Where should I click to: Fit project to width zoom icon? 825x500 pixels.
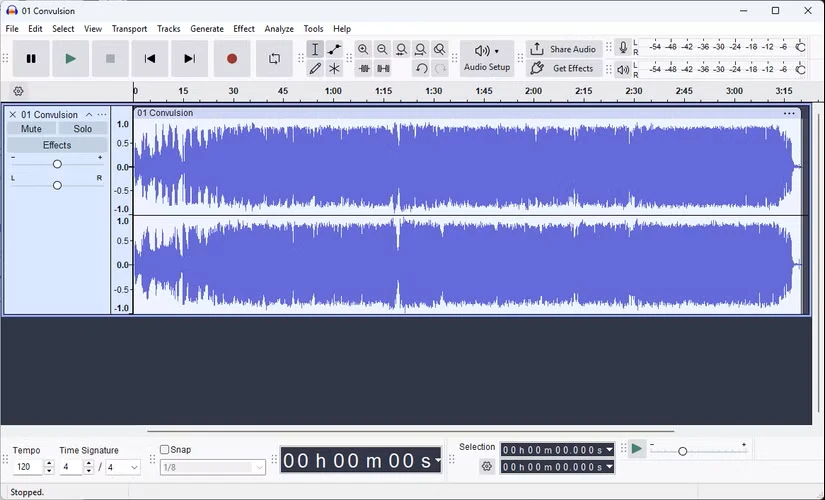(420, 49)
